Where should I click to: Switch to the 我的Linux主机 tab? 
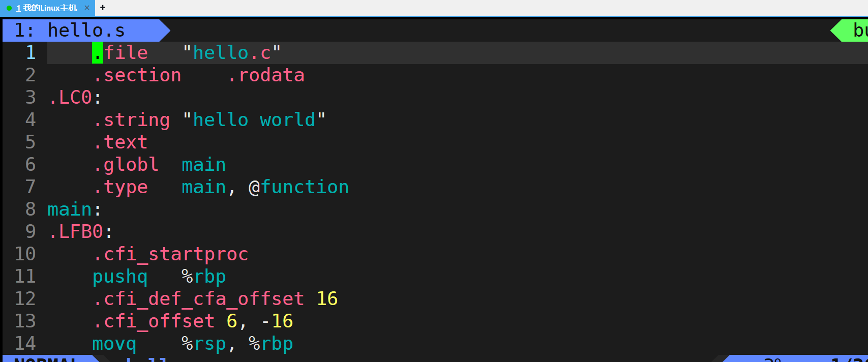pyautogui.click(x=47, y=8)
